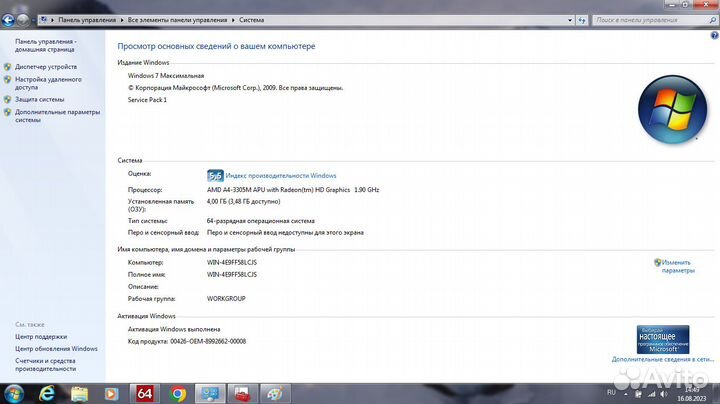Select the Control Panel taskbar button
The image size is (720, 404).
click(x=210, y=393)
